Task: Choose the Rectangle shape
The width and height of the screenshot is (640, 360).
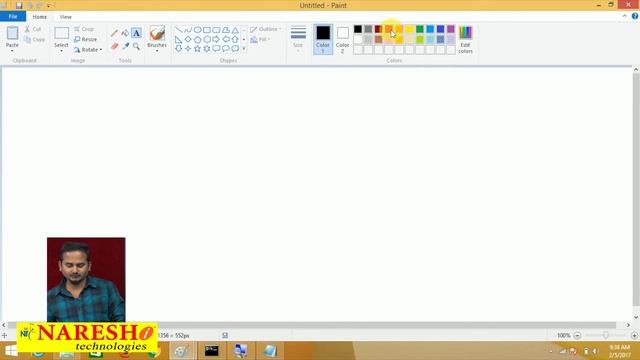Action: tap(207, 30)
